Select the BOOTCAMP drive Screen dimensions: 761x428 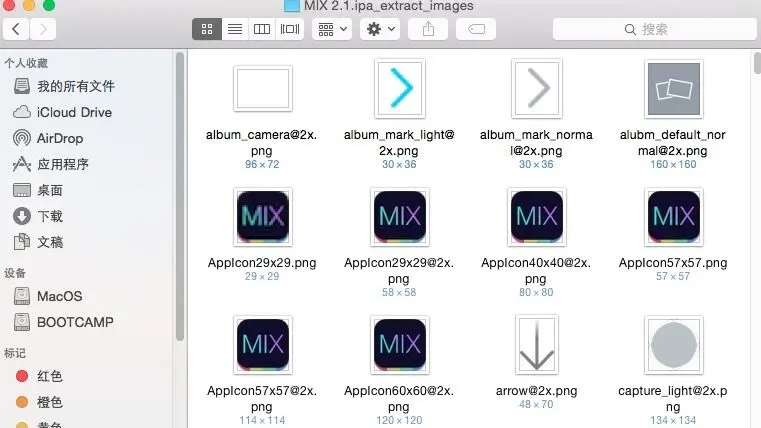coord(63,322)
